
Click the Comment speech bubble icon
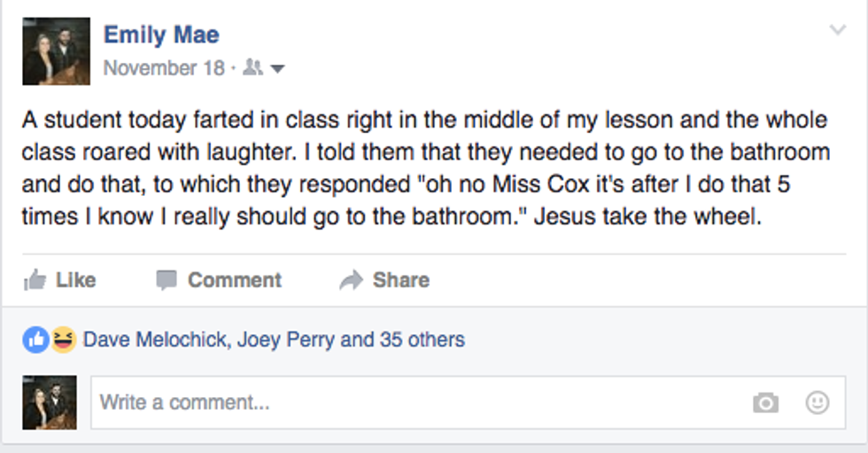166,280
